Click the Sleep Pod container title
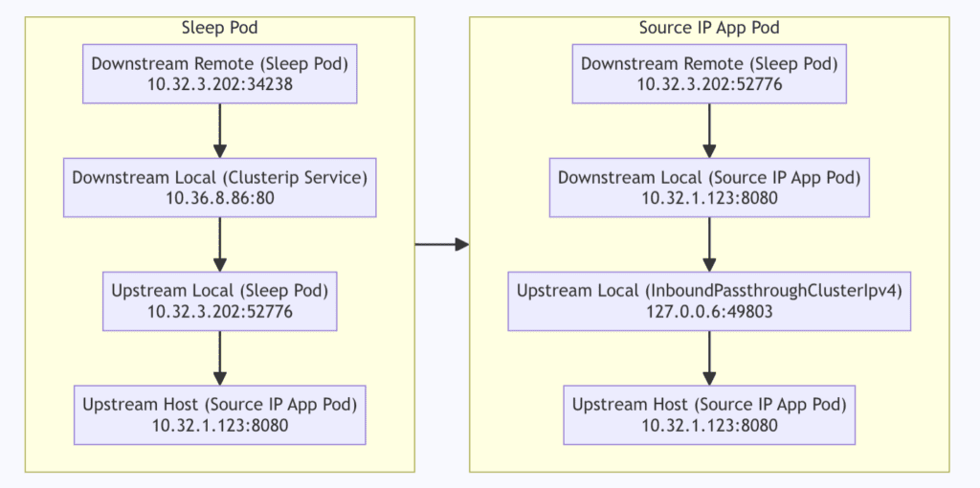Image resolution: width=980 pixels, height=488 pixels. [220, 28]
